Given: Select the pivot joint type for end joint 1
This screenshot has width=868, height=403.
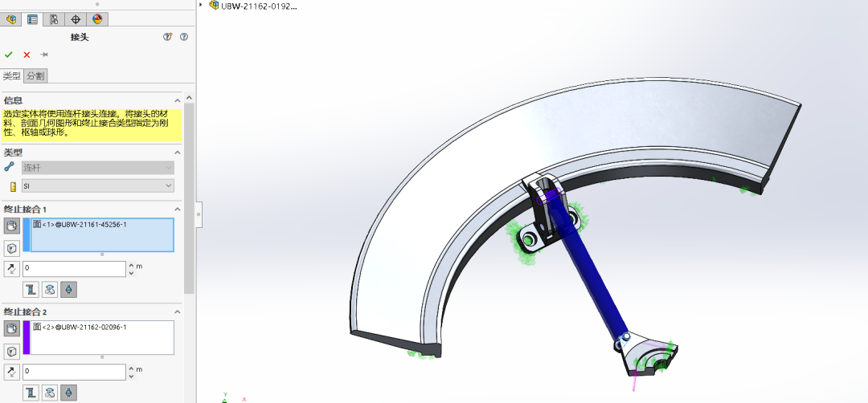Looking at the screenshot, I should [50, 289].
